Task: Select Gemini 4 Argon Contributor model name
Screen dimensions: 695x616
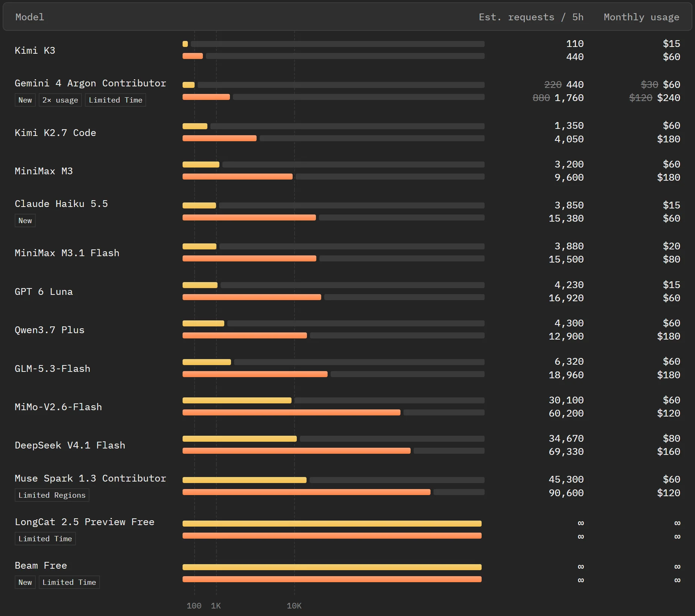Action: pos(90,83)
